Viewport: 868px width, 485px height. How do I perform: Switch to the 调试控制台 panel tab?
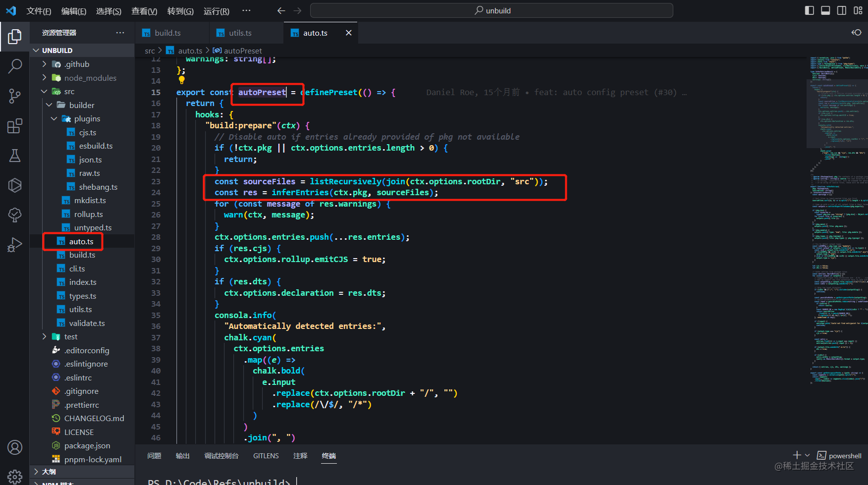coord(221,456)
